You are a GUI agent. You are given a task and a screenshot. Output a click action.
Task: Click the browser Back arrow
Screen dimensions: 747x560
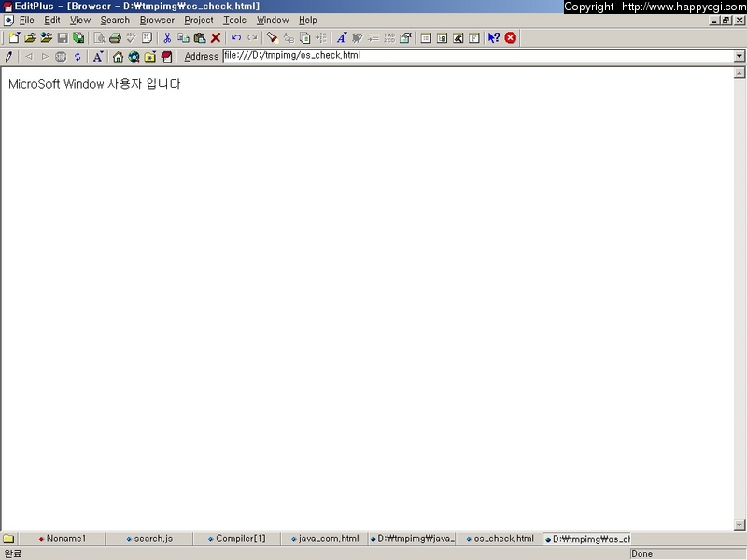coord(29,57)
